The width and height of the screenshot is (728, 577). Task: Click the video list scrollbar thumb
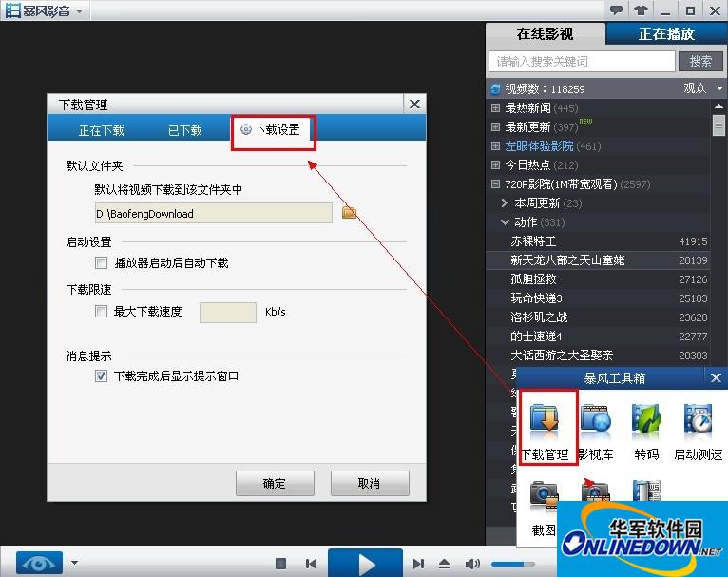(718, 125)
